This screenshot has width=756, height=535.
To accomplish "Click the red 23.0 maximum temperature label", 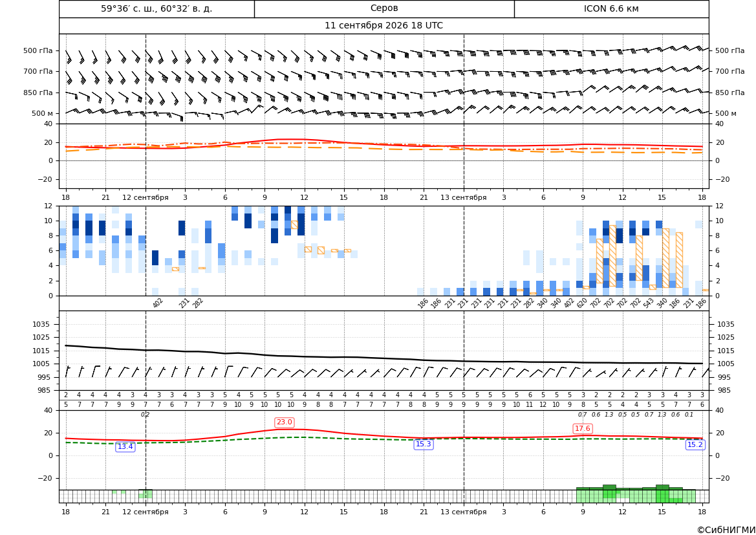I will 284,422.
